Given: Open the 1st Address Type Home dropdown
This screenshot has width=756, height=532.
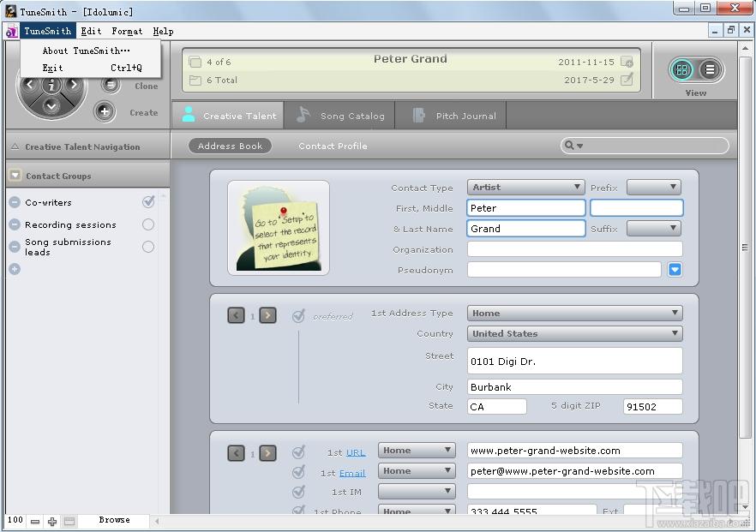Looking at the screenshot, I should tap(574, 314).
